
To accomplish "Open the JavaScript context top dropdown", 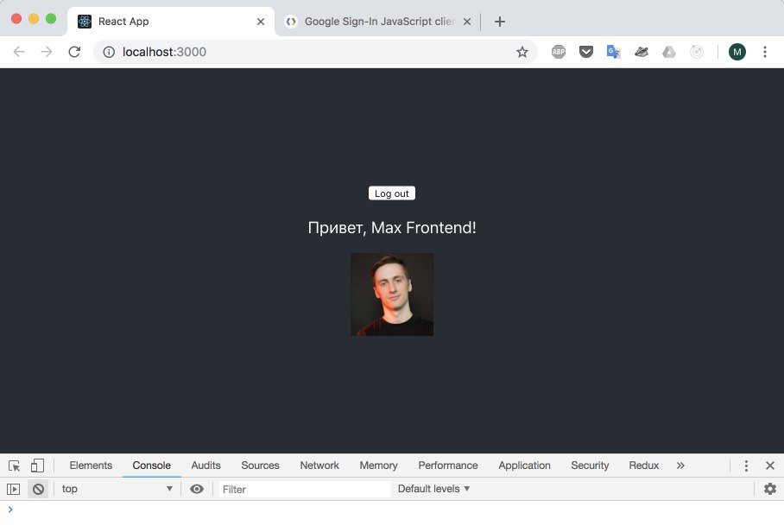I will (117, 489).
